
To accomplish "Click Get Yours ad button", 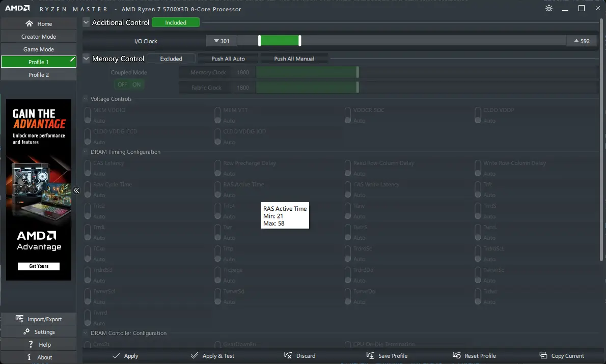I will 39,266.
